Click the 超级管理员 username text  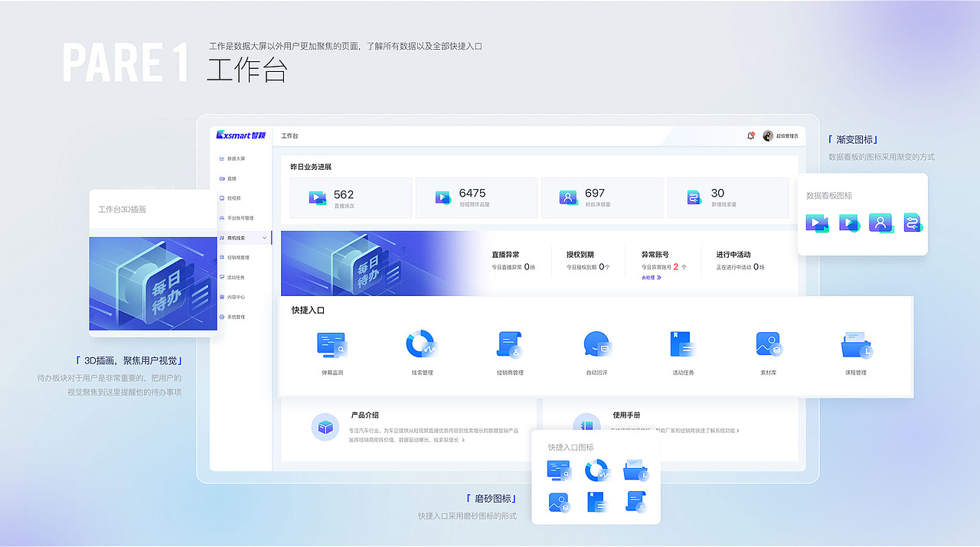[x=788, y=135]
